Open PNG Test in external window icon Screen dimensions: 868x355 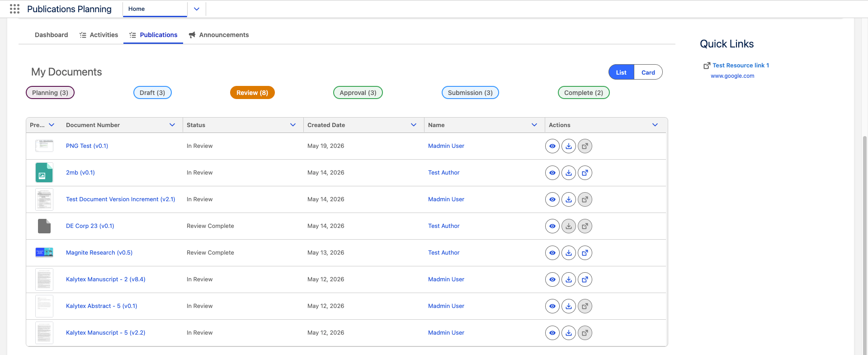[585, 146]
